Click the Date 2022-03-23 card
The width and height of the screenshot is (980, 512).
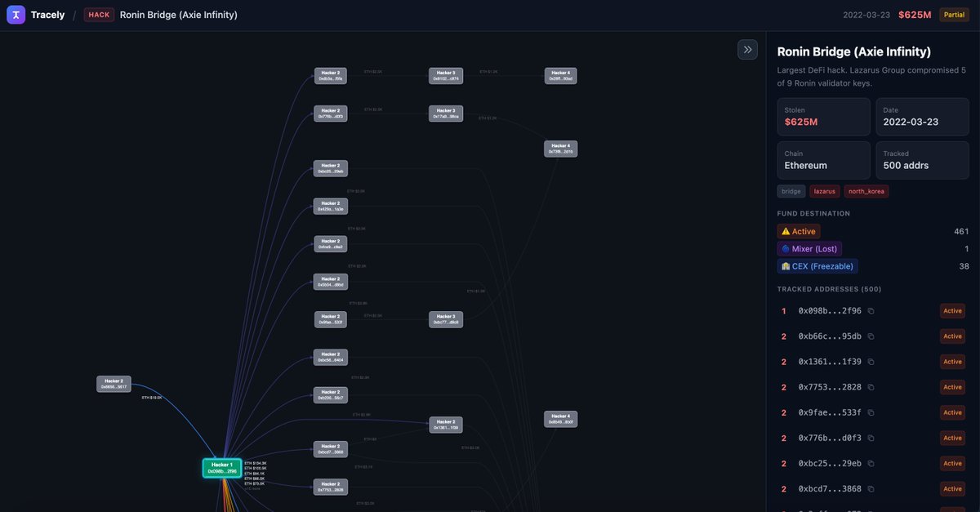(x=922, y=117)
